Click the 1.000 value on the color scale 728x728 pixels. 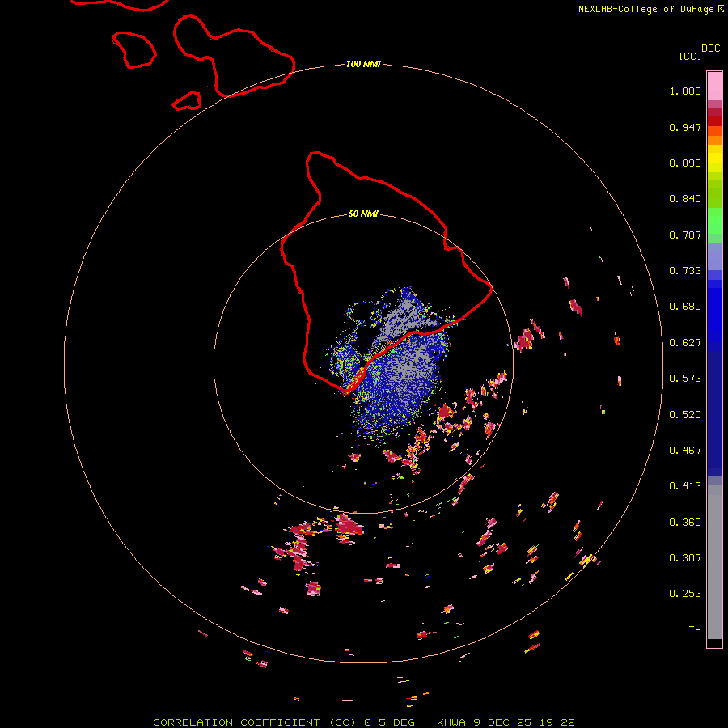point(685,91)
